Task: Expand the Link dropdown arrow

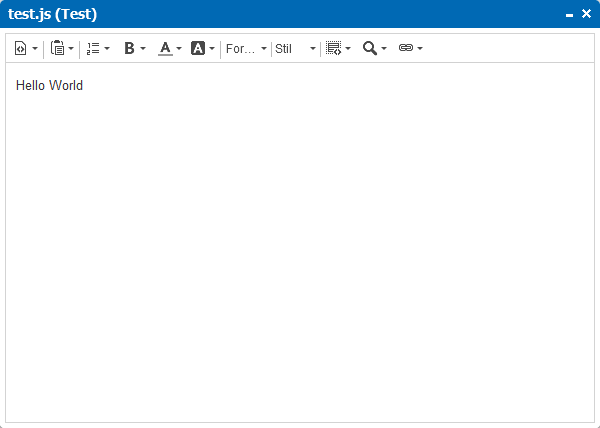Action: coord(420,49)
